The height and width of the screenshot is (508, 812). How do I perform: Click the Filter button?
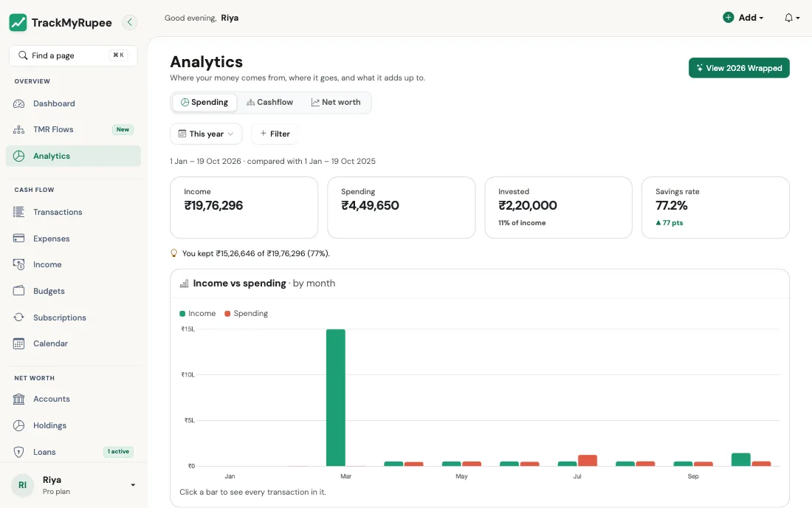tap(275, 134)
